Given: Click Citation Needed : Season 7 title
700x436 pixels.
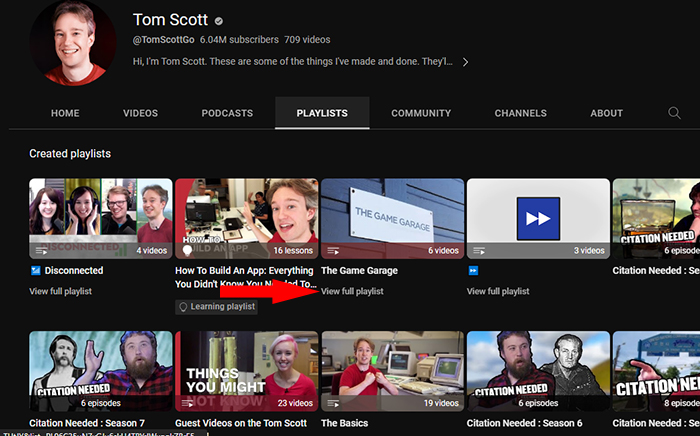Looking at the screenshot, I should coord(87,423).
